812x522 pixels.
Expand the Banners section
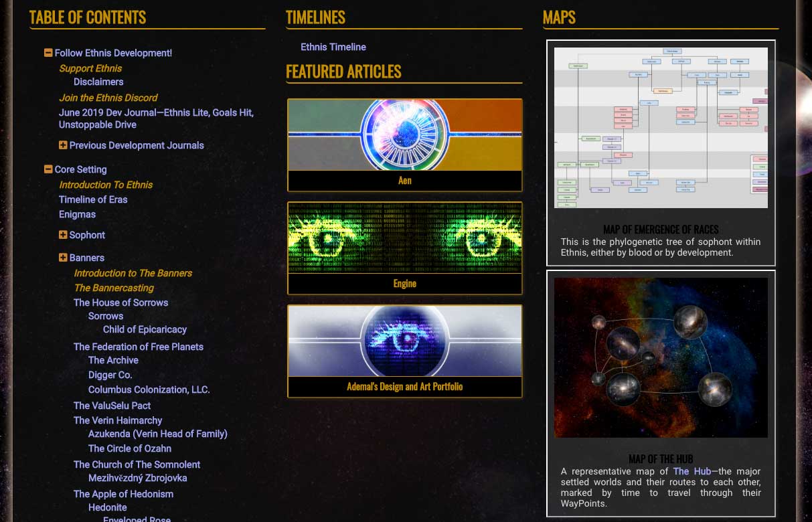[x=63, y=258]
